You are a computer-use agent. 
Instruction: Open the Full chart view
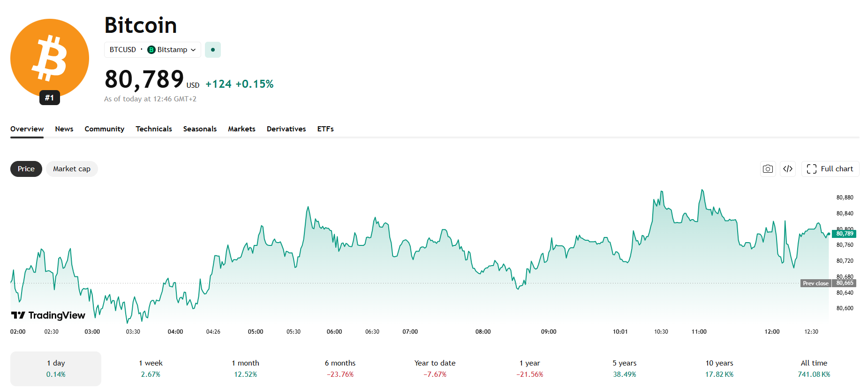pos(830,169)
